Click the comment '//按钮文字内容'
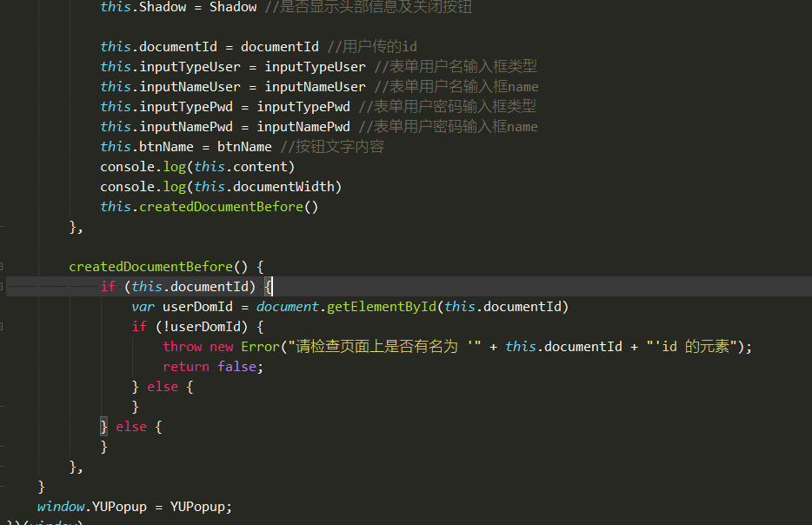This screenshot has height=525, width=812. (x=332, y=147)
